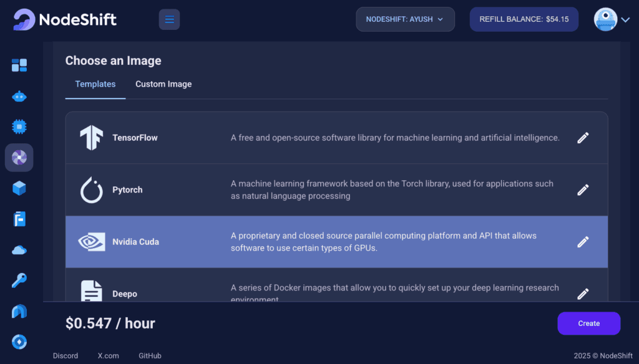Click the Create button
639x364 pixels.
click(589, 323)
